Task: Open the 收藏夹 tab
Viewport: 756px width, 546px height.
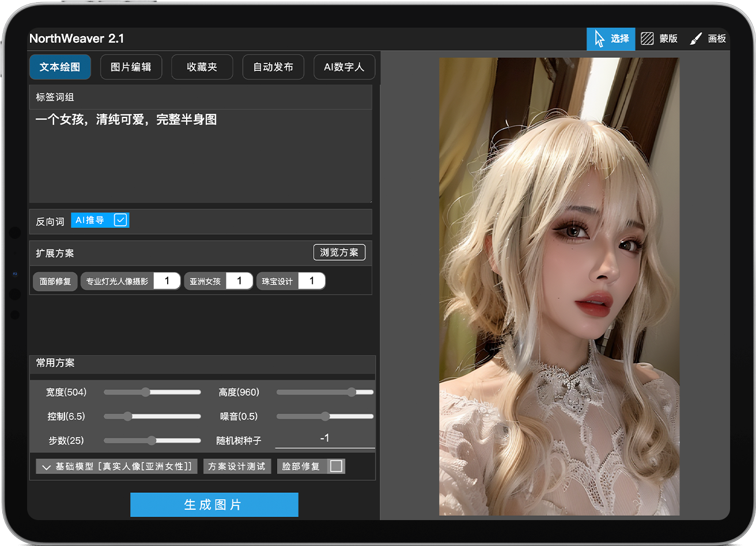Action: [x=202, y=67]
